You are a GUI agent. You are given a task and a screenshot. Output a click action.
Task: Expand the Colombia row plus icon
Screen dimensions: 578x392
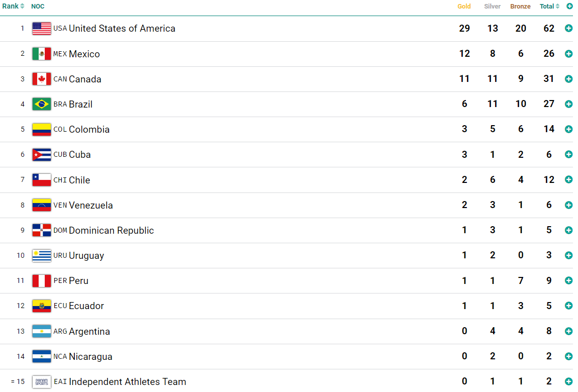click(568, 129)
